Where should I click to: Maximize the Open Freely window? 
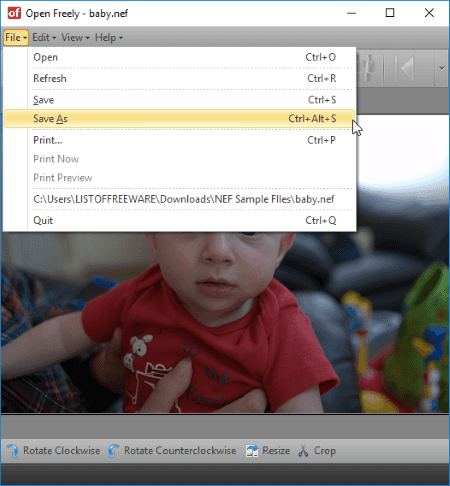click(x=390, y=13)
